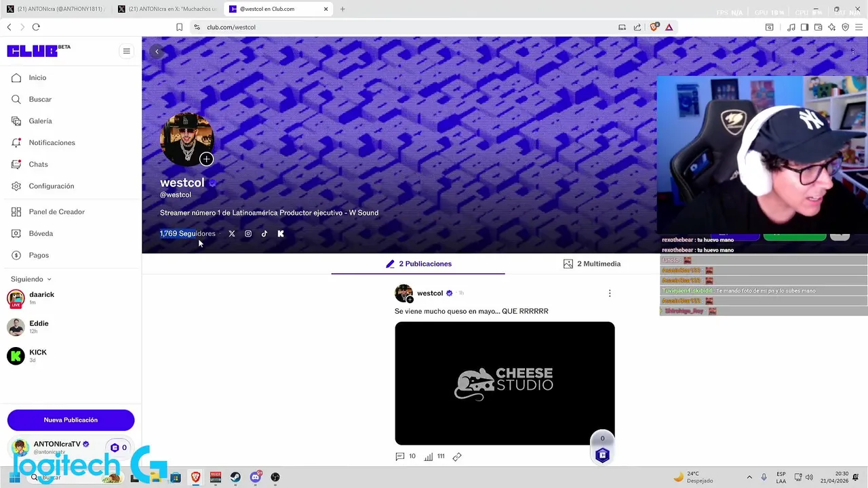Open the Cheese Studio post image

point(505,383)
